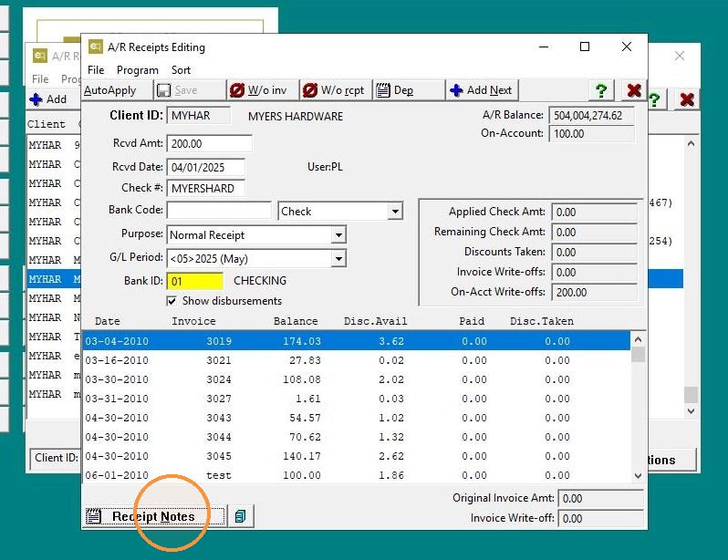Click the Disc.Avail column header
The image size is (728, 560).
[x=375, y=321]
